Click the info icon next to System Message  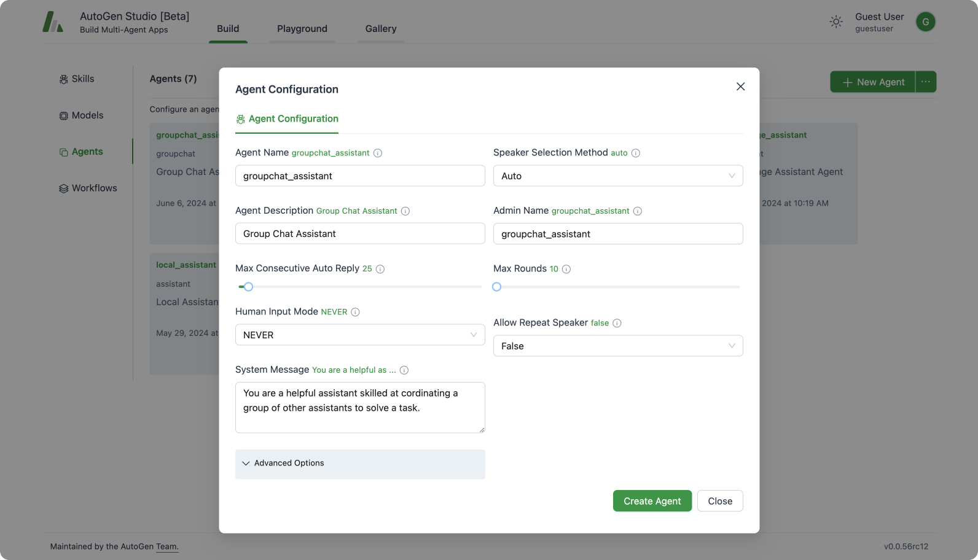404,370
